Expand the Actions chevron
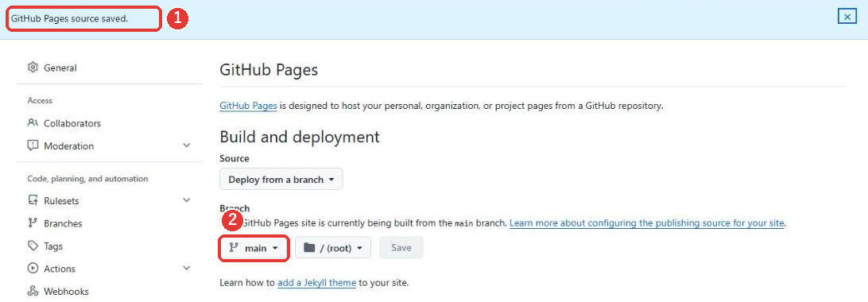 (187, 269)
